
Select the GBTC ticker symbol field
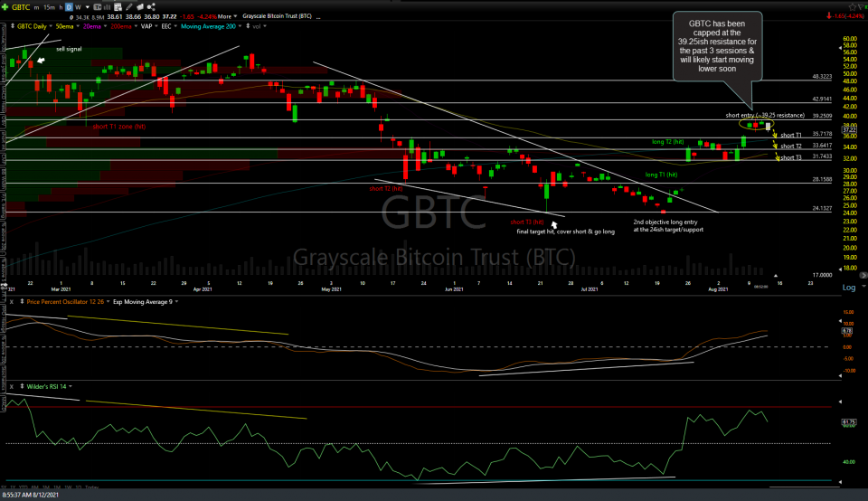point(21,7)
